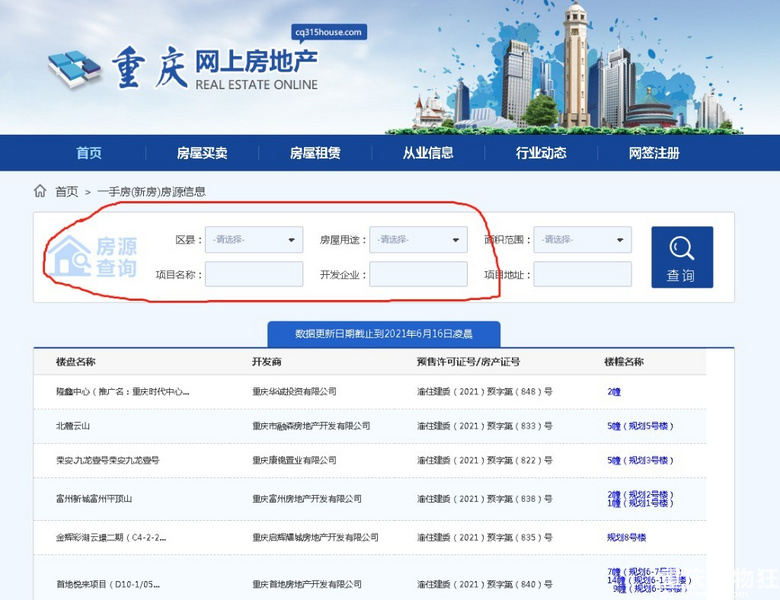The image size is (780, 600).
Task: Click the home icon in breadcrumb
Action: click(x=40, y=191)
